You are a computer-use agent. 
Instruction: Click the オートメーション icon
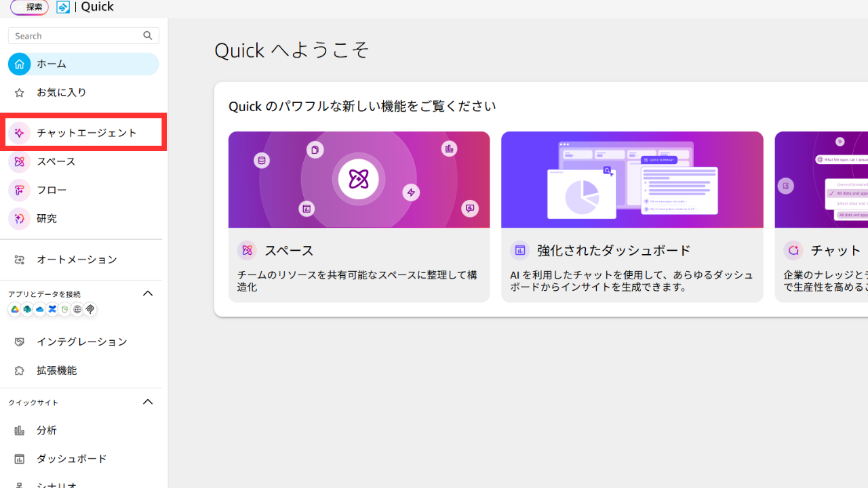click(19, 260)
